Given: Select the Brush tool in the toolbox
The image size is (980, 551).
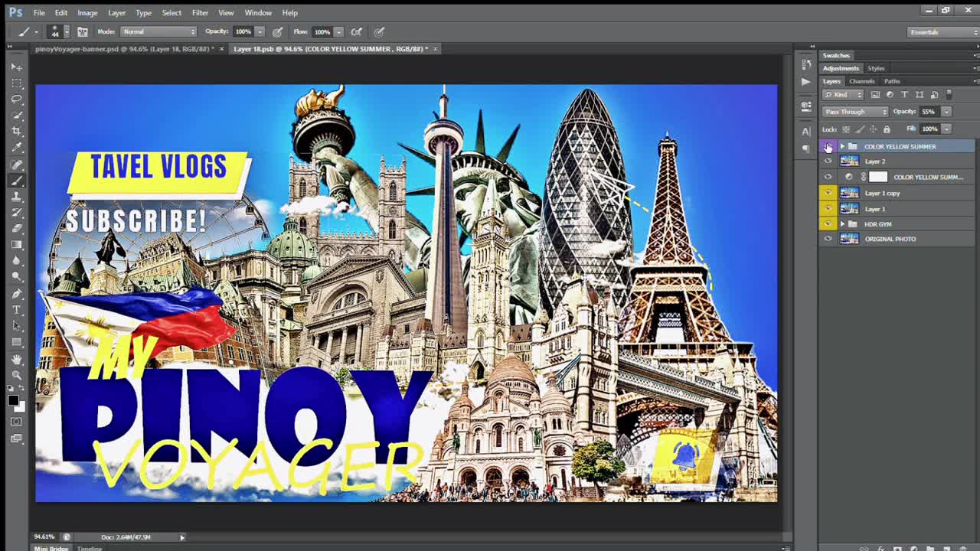Looking at the screenshot, I should click(17, 180).
